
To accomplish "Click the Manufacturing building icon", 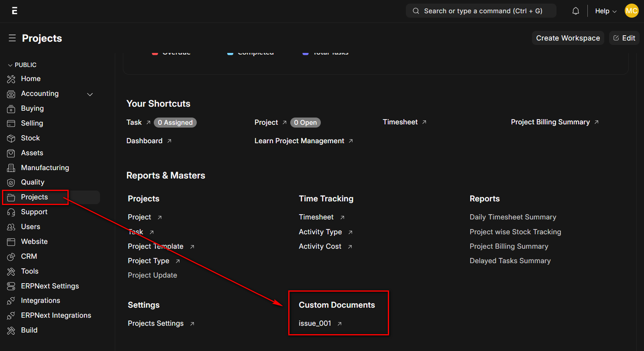I will point(11,168).
